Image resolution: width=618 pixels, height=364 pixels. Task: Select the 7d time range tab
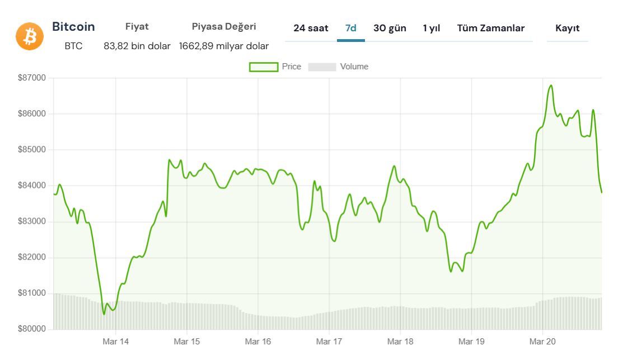pyautogui.click(x=351, y=29)
